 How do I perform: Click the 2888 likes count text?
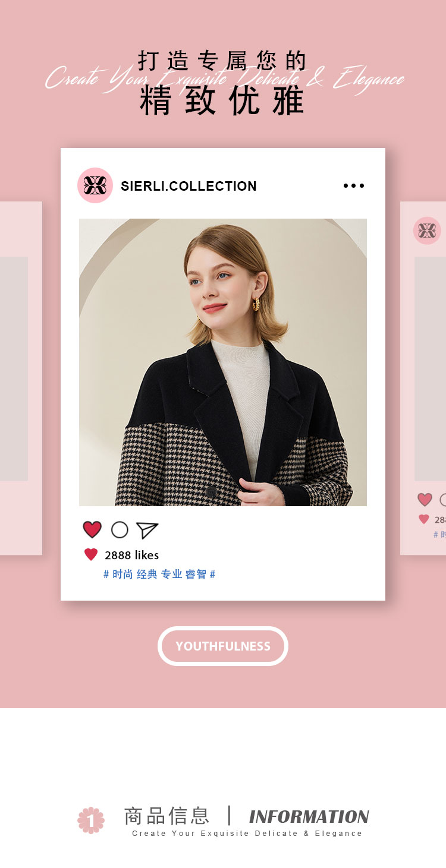[x=131, y=555]
